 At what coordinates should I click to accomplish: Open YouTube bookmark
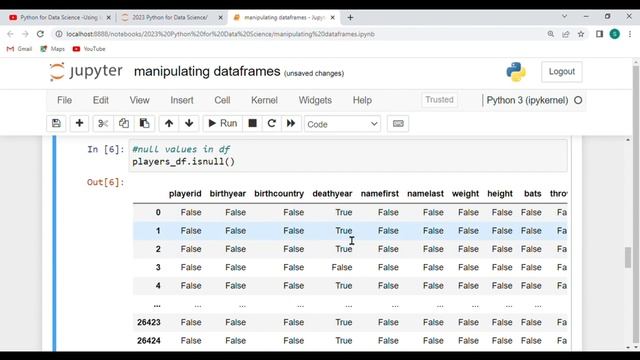click(x=89, y=49)
